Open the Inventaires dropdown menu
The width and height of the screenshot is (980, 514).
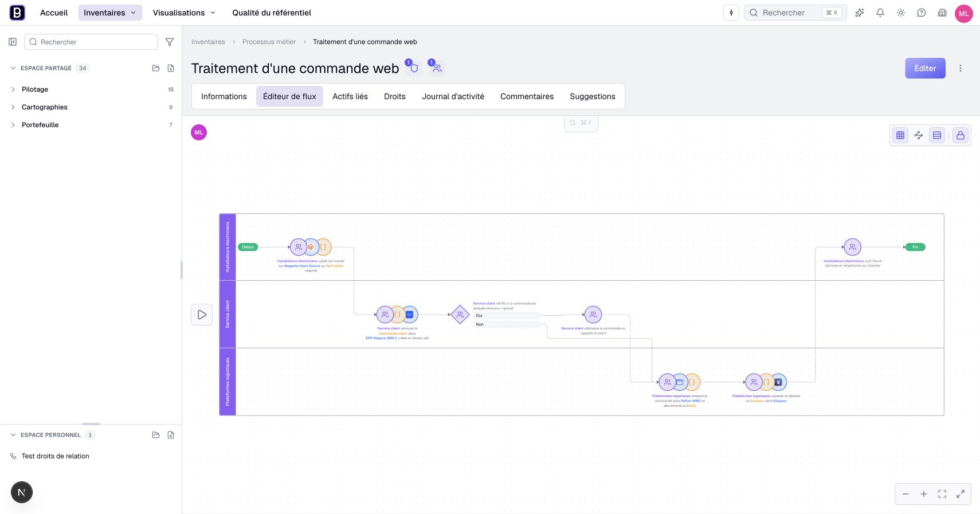point(110,13)
